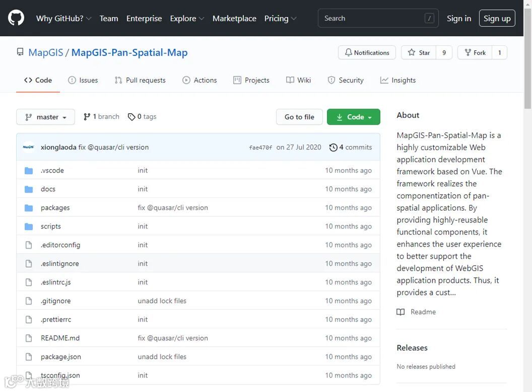This screenshot has height=392, width=532.
Task: Fork this repository
Action: (x=475, y=52)
